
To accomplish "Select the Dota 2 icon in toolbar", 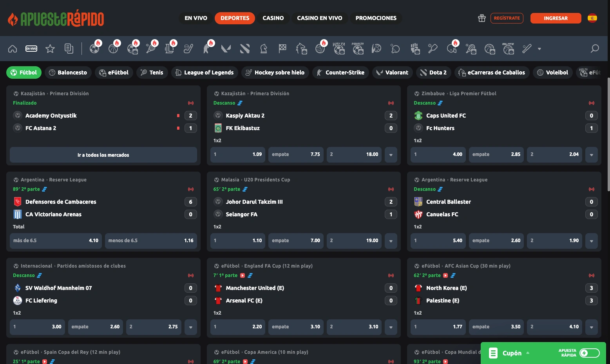I will [245, 49].
